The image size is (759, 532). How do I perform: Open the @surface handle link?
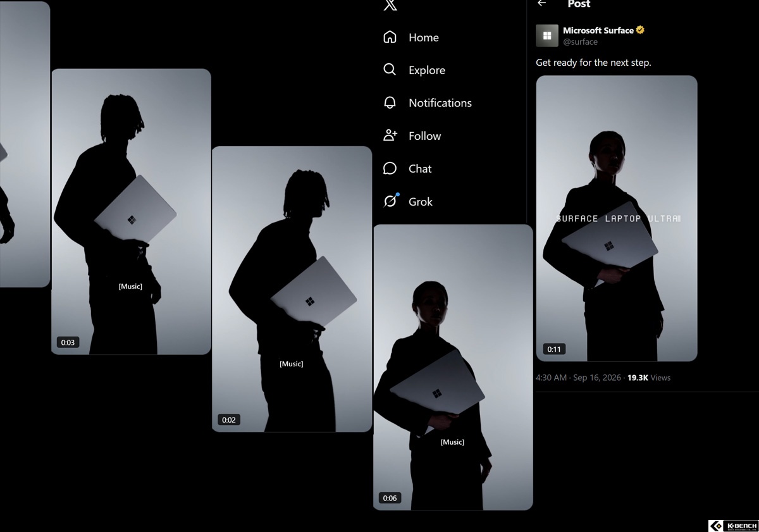point(580,42)
